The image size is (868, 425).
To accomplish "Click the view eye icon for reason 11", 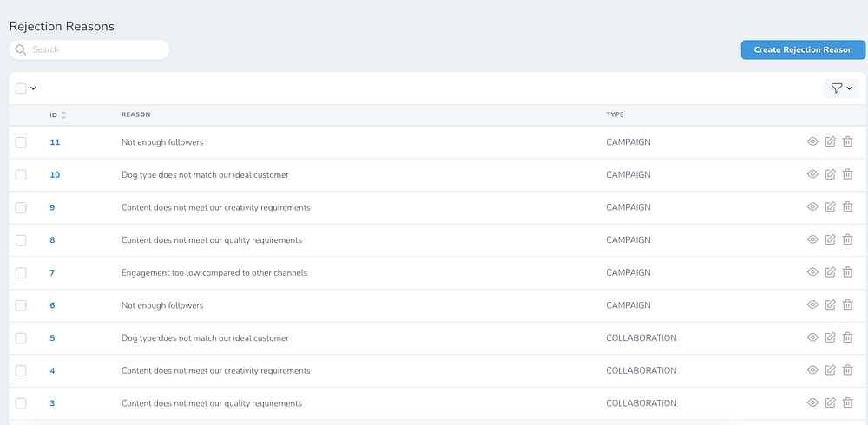I will click(x=812, y=142).
